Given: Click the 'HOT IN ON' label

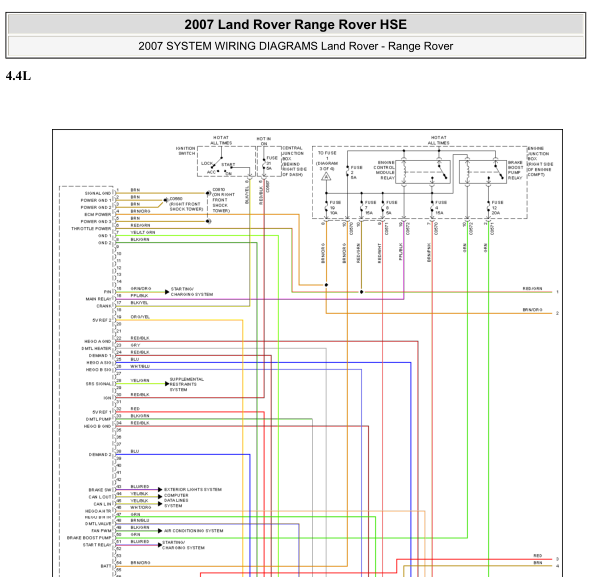Looking at the screenshot, I should 264,141.
